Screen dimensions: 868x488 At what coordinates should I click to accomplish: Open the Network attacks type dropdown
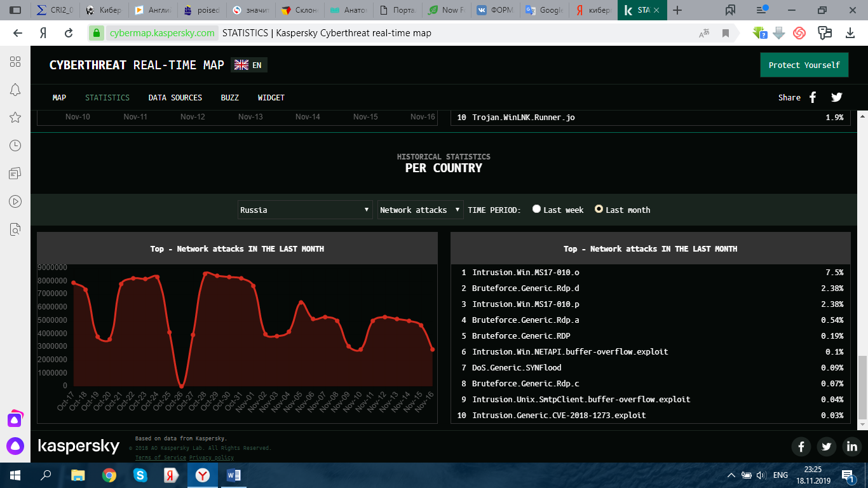coord(421,210)
